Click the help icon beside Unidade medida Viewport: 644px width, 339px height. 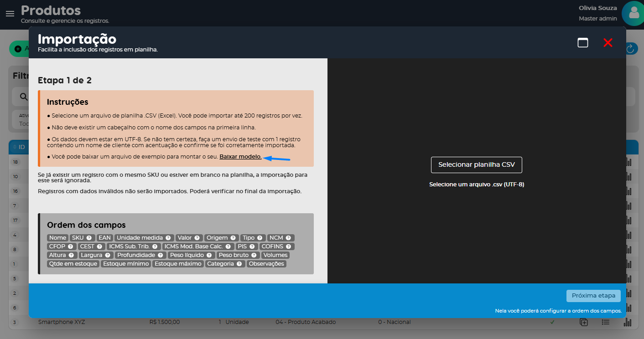point(168,238)
